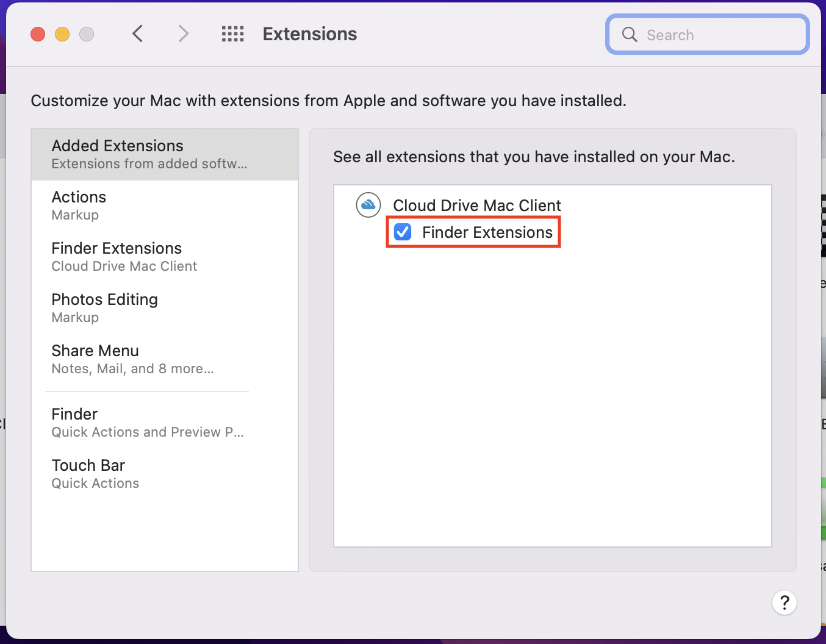Go forward with the right chevron arrow
This screenshot has height=644, width=826.
click(183, 34)
